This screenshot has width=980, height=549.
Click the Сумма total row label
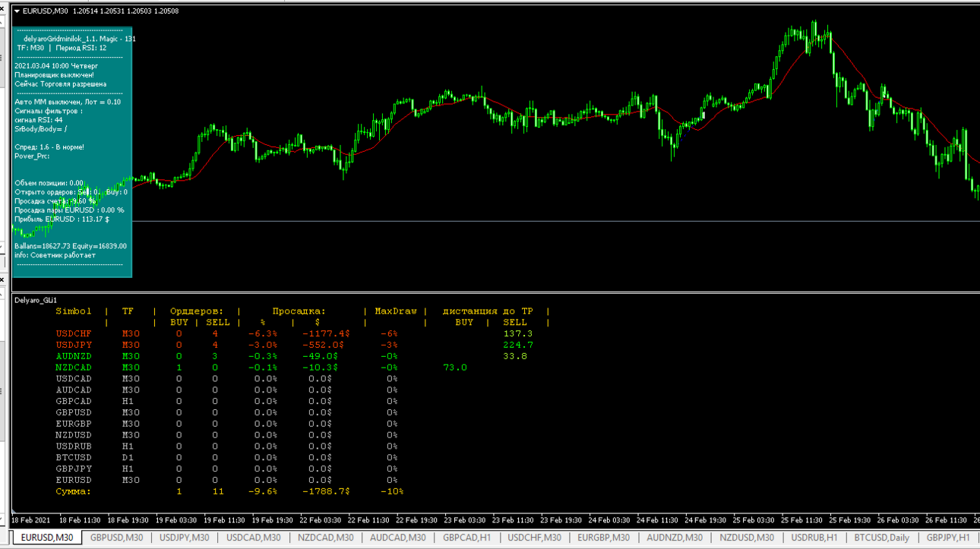(x=73, y=492)
